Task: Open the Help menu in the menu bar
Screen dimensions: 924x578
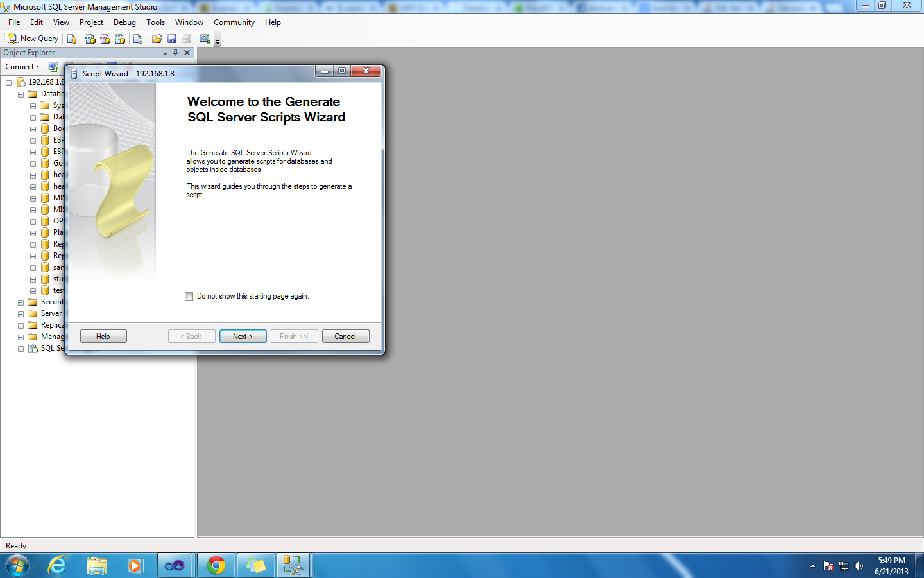Action: point(273,22)
